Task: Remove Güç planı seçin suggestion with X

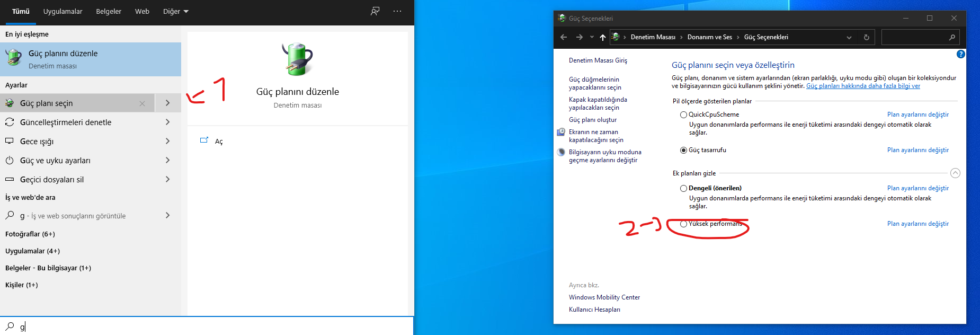Action: 142,103
